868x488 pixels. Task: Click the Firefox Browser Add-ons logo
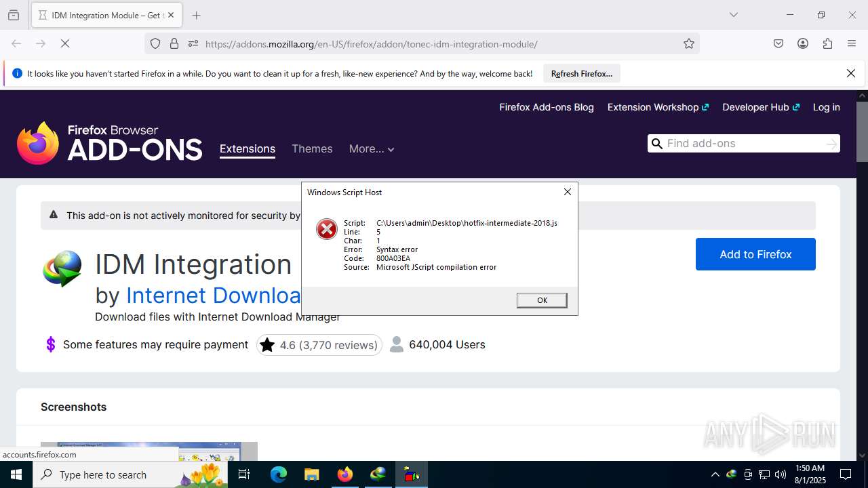(x=110, y=143)
